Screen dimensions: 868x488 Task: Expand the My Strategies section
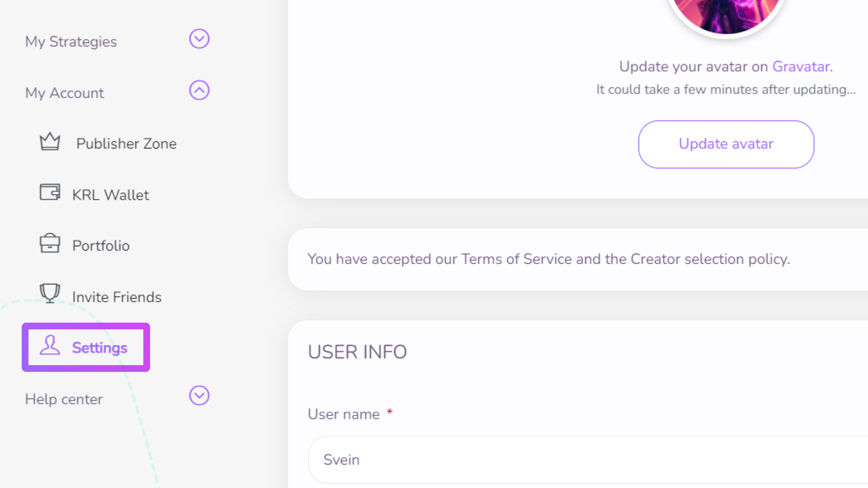click(199, 39)
